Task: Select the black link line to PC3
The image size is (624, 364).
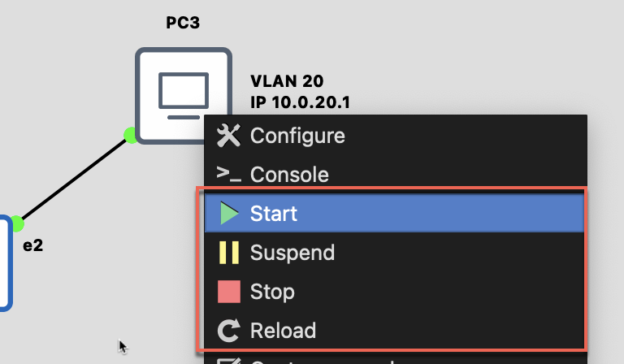Action: pos(73,180)
